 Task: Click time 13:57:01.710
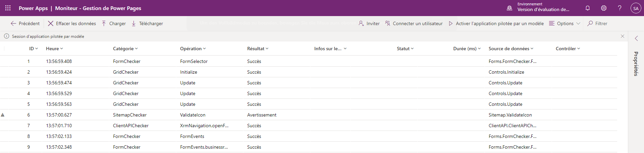(x=59, y=126)
